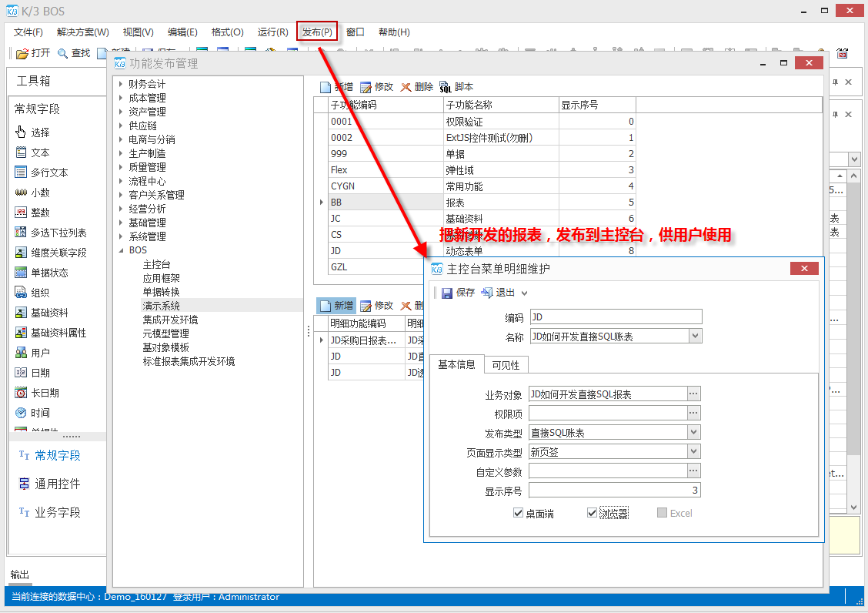Open the 发布(P) menu

tap(317, 32)
